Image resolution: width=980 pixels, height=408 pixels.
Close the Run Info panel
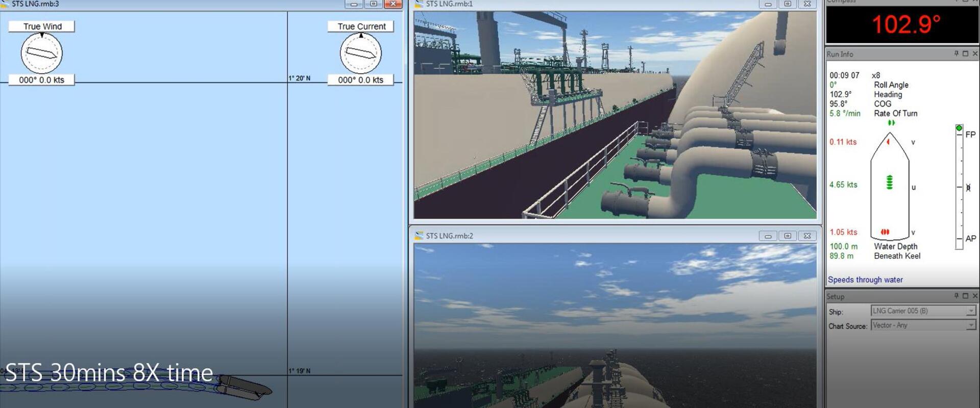(975, 54)
